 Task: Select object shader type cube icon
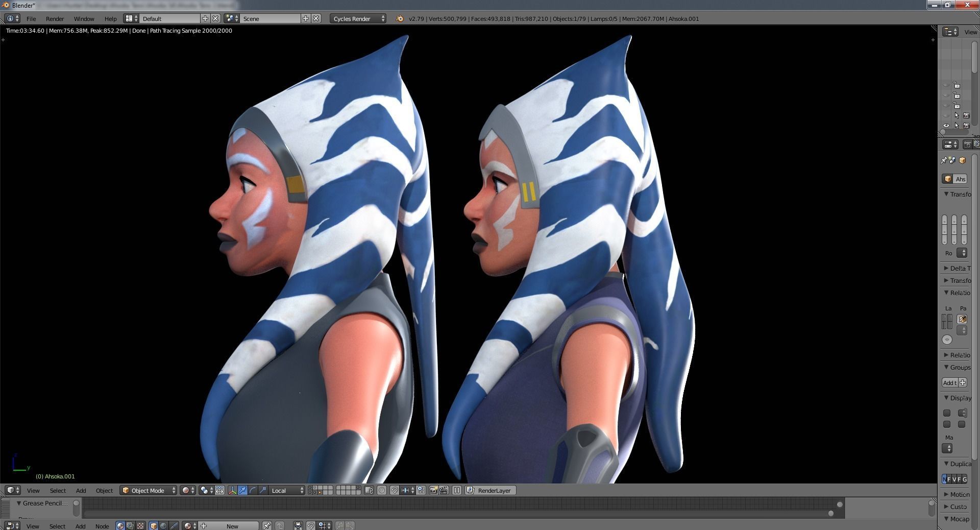pyautogui.click(x=154, y=526)
